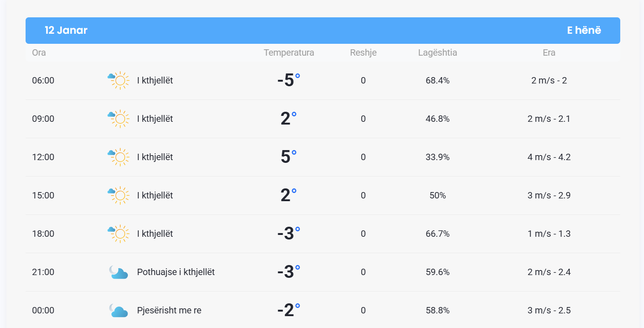Screen dimensions: 644x328
Task: Click the 33.9% humidity value
Action: (437, 157)
